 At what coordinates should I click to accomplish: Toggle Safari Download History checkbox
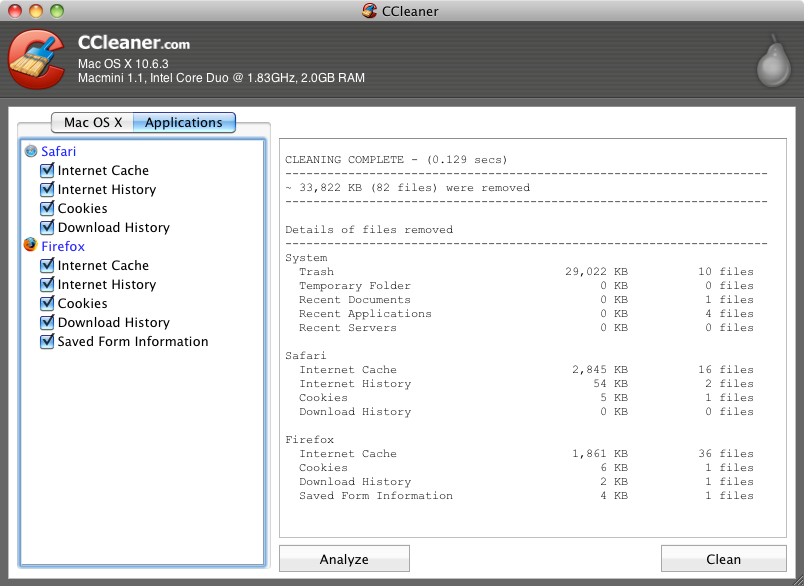tap(47, 228)
